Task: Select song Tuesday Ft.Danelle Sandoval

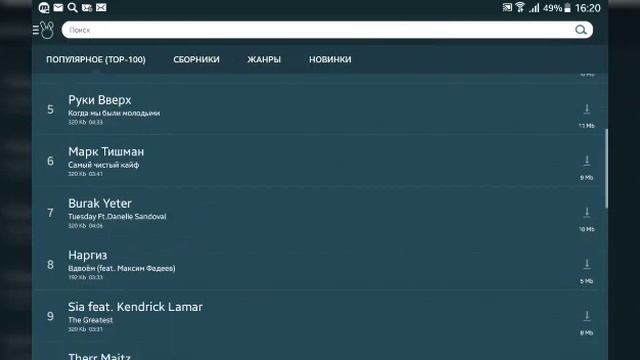Action: [117, 216]
